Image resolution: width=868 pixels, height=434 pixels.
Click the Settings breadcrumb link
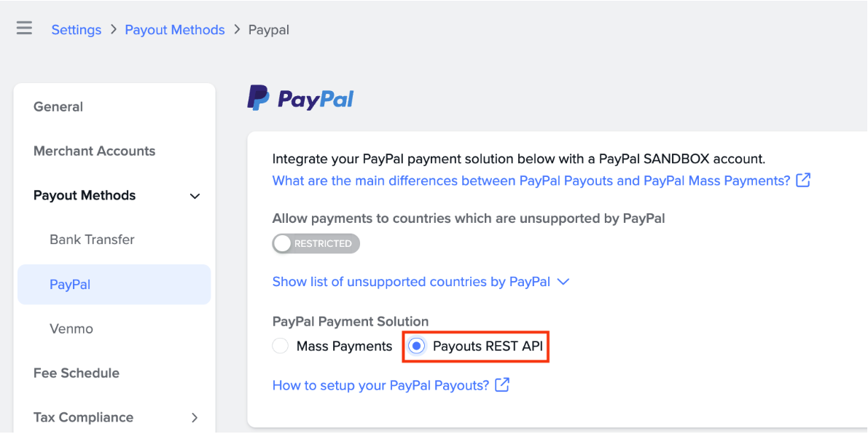[x=76, y=30]
